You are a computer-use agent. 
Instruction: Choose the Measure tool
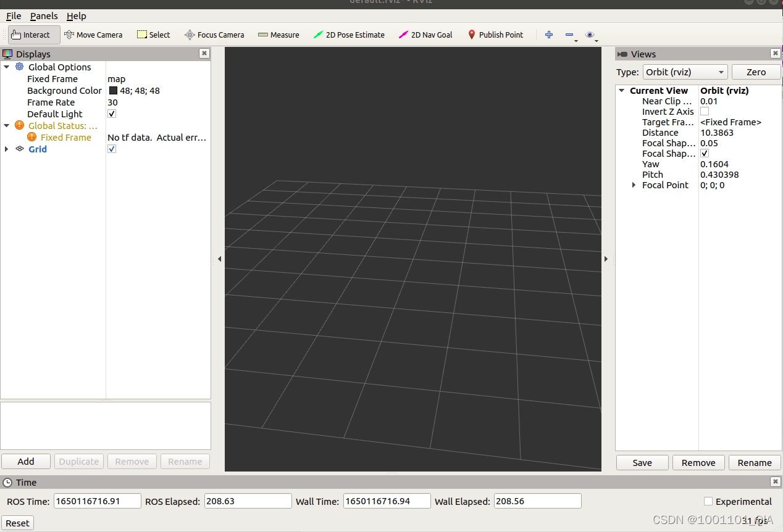click(x=278, y=35)
